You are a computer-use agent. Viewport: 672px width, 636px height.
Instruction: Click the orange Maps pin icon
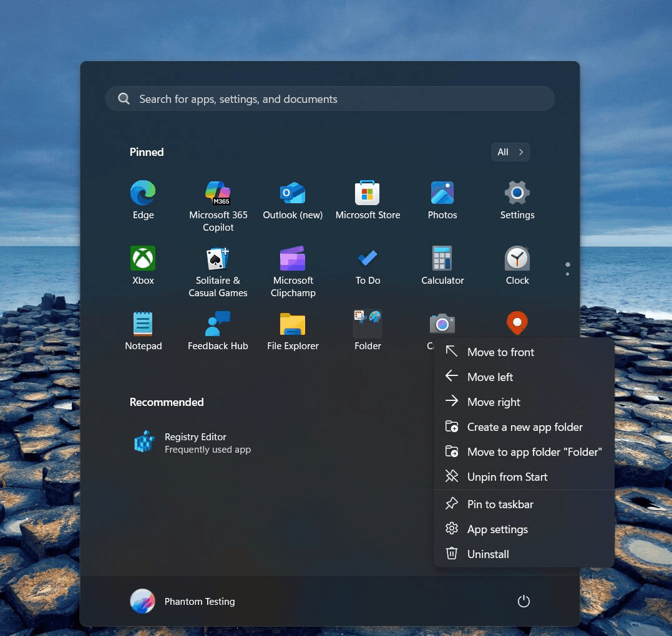coord(517,323)
